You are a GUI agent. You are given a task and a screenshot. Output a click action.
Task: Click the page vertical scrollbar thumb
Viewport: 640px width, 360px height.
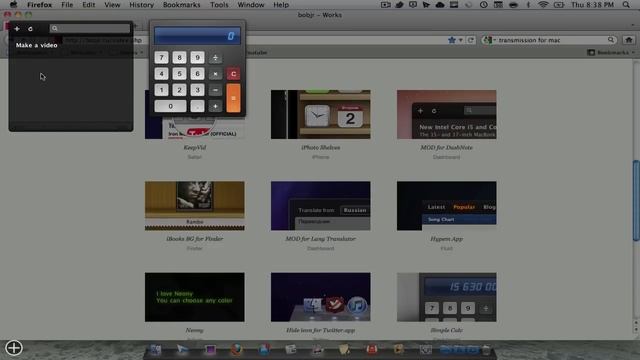(x=636, y=200)
